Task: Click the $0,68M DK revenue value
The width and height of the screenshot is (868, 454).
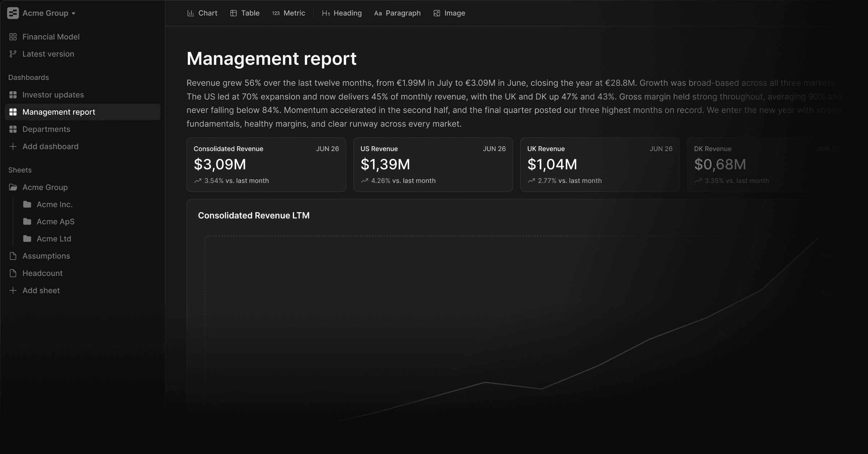Action: [x=720, y=164]
